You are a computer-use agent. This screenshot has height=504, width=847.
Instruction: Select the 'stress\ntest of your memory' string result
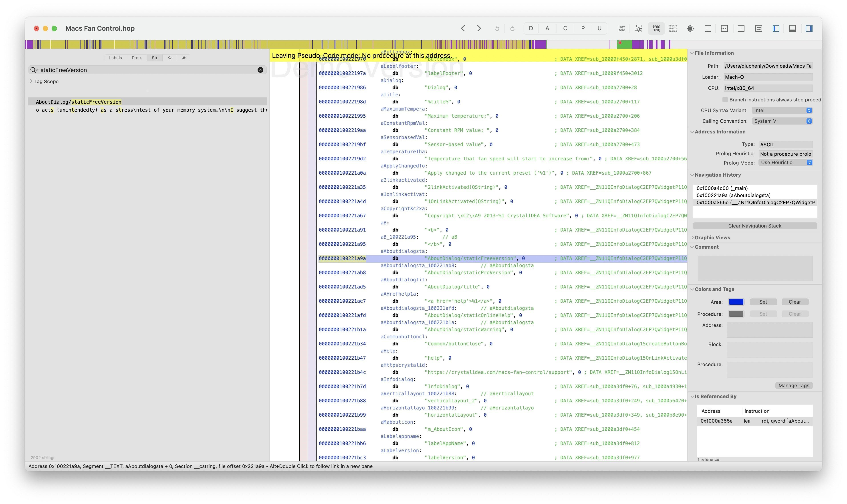[147, 110]
